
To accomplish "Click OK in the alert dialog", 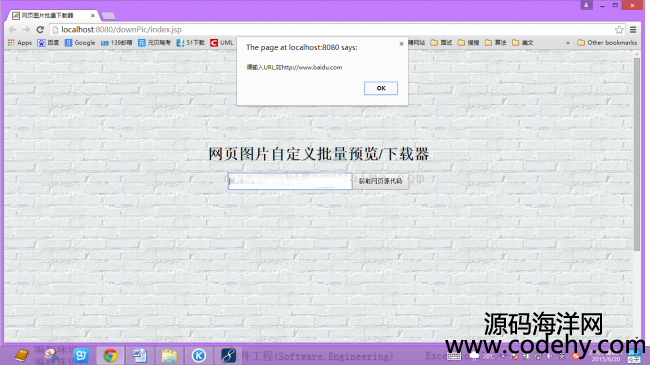I will [381, 88].
